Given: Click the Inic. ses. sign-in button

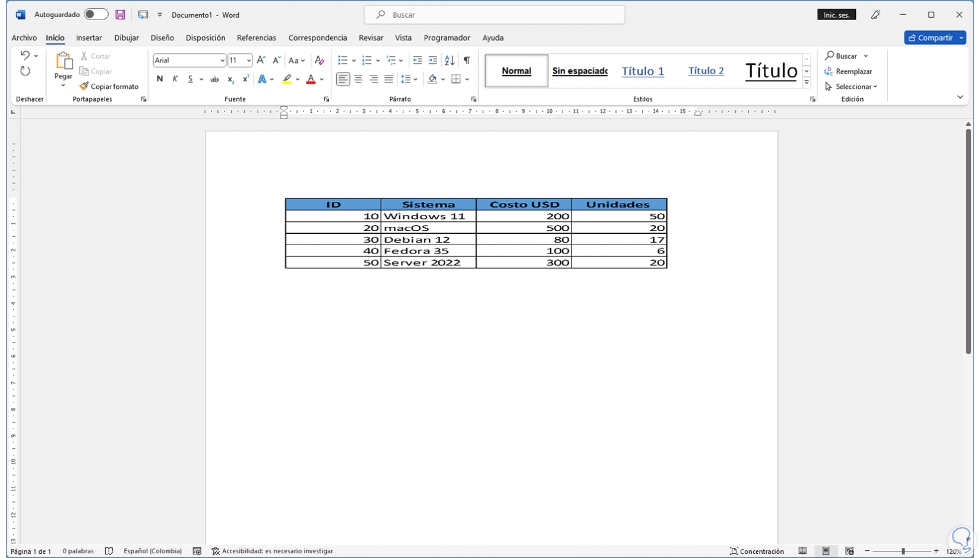Looking at the screenshot, I should tap(837, 15).
